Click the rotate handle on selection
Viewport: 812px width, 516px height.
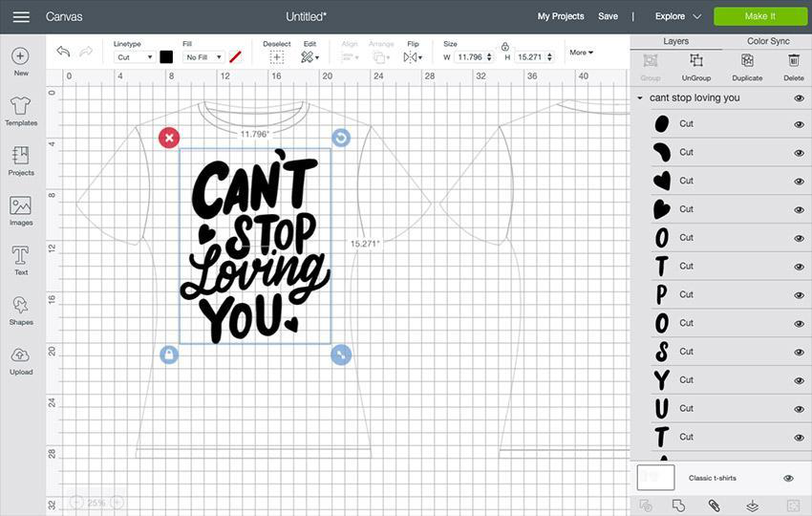340,138
